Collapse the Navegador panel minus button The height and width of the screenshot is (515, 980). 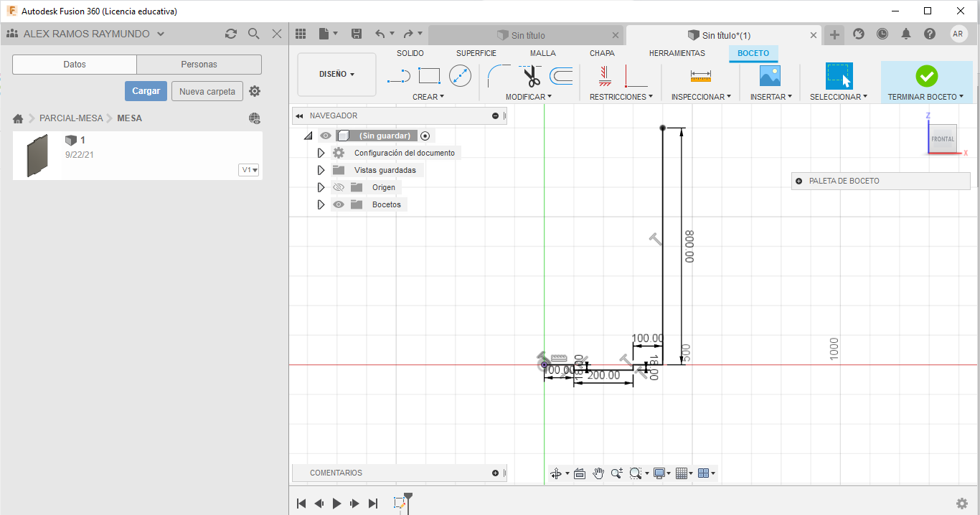point(495,115)
